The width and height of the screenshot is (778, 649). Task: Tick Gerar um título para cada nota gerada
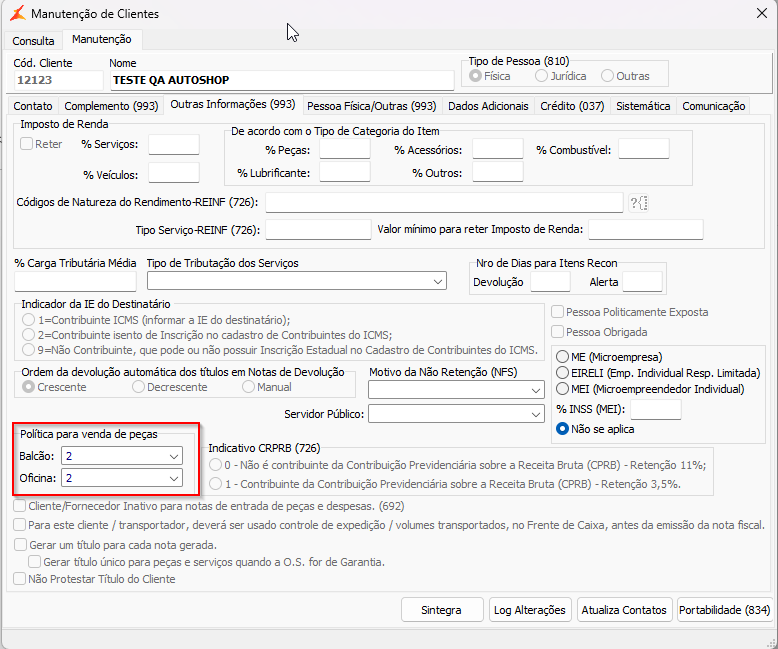pos(20,545)
